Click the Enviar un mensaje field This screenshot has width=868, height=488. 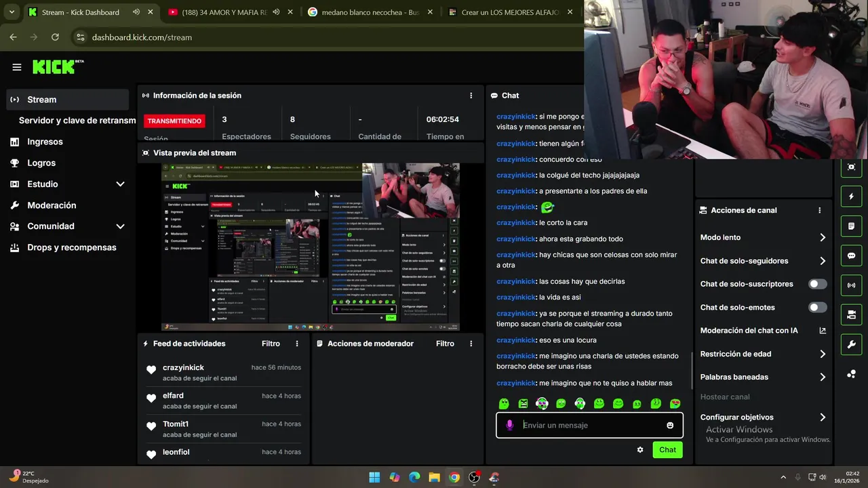coord(589,425)
